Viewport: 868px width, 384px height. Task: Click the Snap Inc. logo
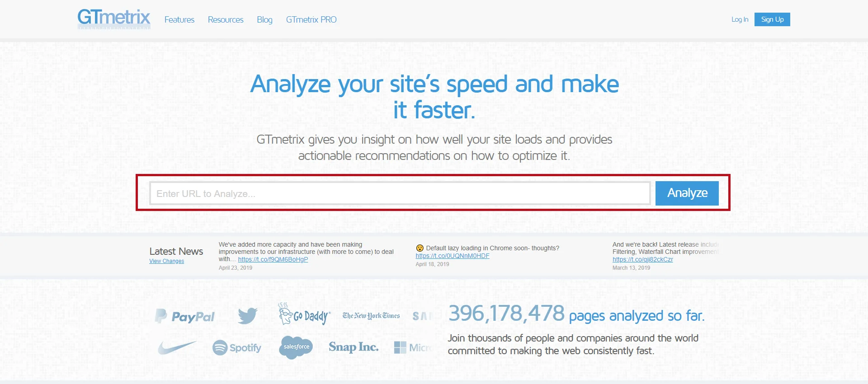click(353, 347)
